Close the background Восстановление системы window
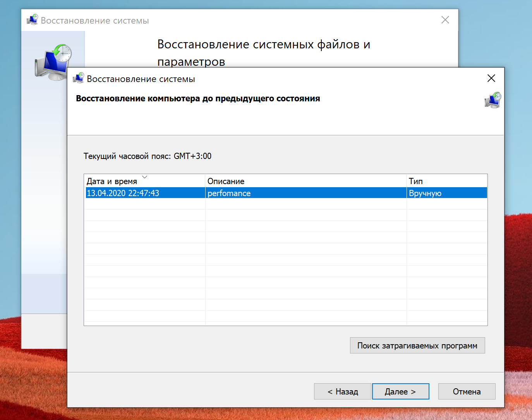 pos(445,20)
